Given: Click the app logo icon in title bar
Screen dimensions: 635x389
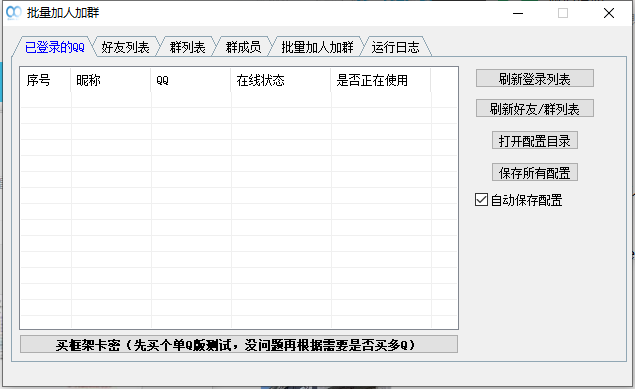Looking at the screenshot, I should [x=14, y=13].
